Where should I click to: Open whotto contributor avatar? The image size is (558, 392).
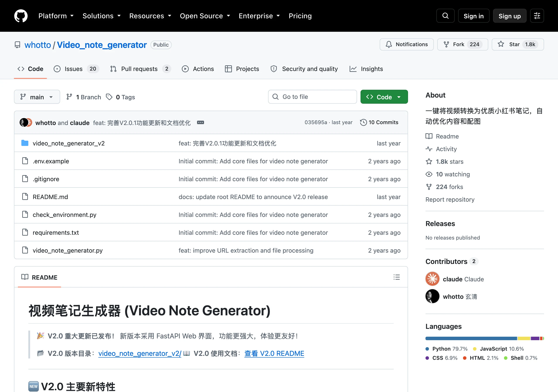point(432,296)
